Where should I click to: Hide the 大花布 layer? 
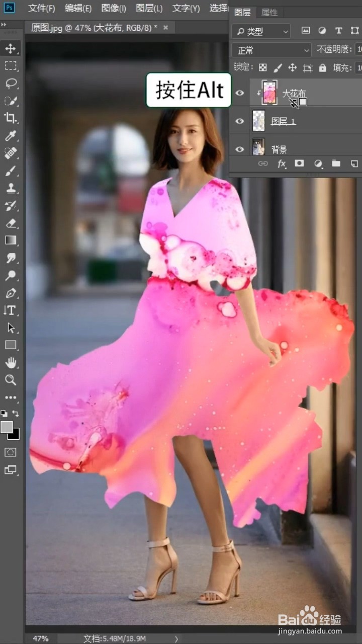pos(240,93)
